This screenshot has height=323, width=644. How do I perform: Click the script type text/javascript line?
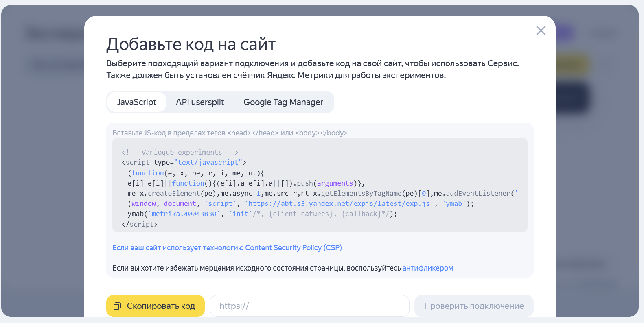184,162
